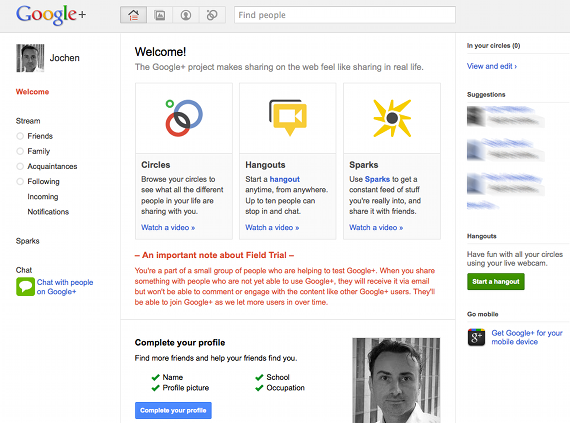Click the Complete your profile button
This screenshot has height=423, width=570.
point(173,410)
